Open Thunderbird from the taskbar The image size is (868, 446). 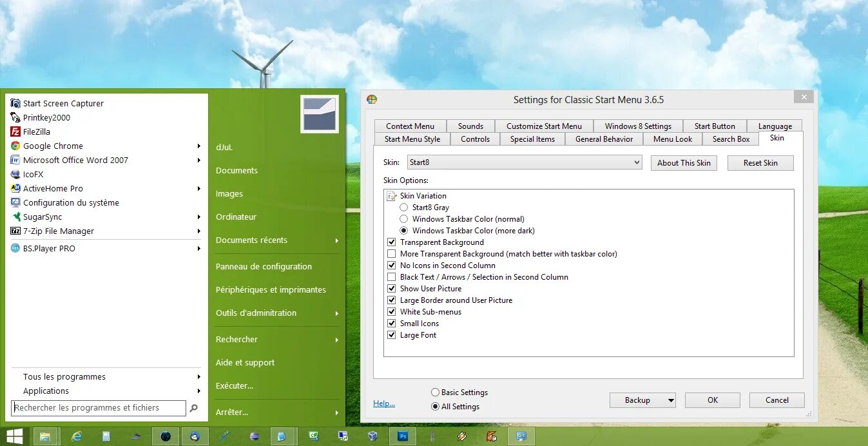coord(195,436)
